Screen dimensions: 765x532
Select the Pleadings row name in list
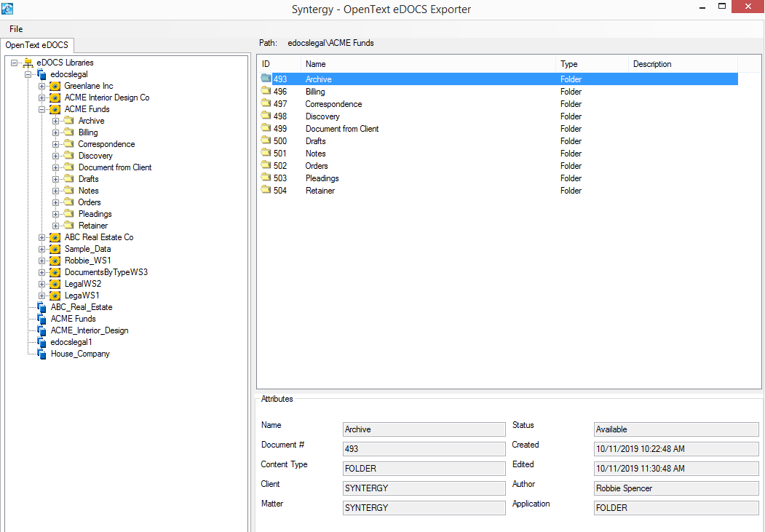pyautogui.click(x=322, y=178)
